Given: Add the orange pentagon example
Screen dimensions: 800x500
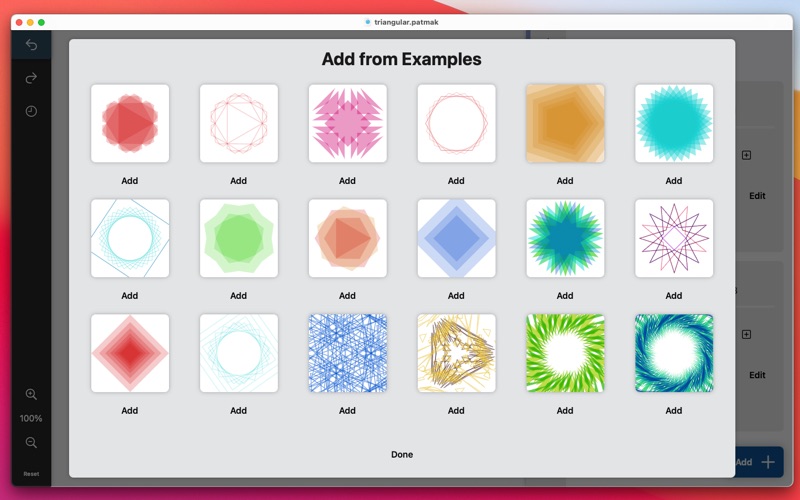Looking at the screenshot, I should click(x=565, y=181).
